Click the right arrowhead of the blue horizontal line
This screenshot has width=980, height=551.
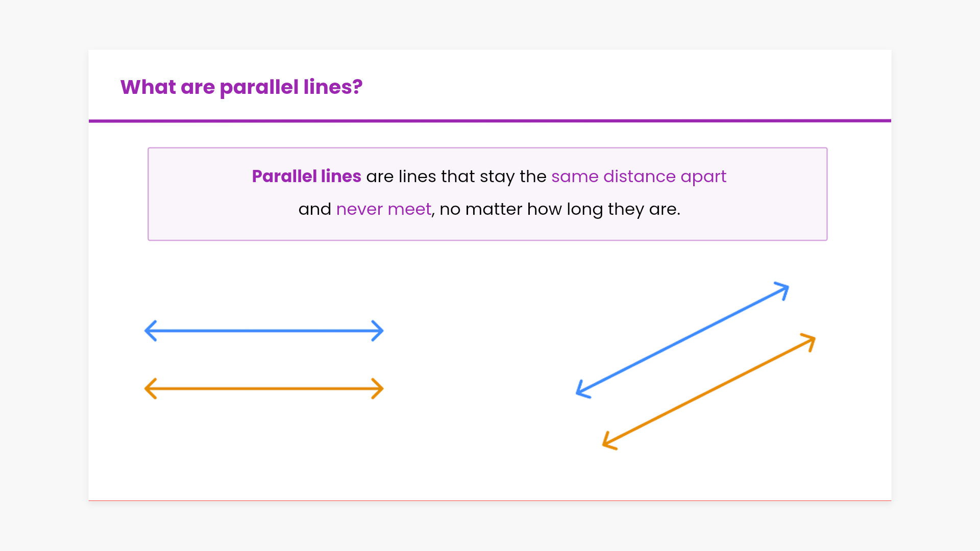point(380,331)
